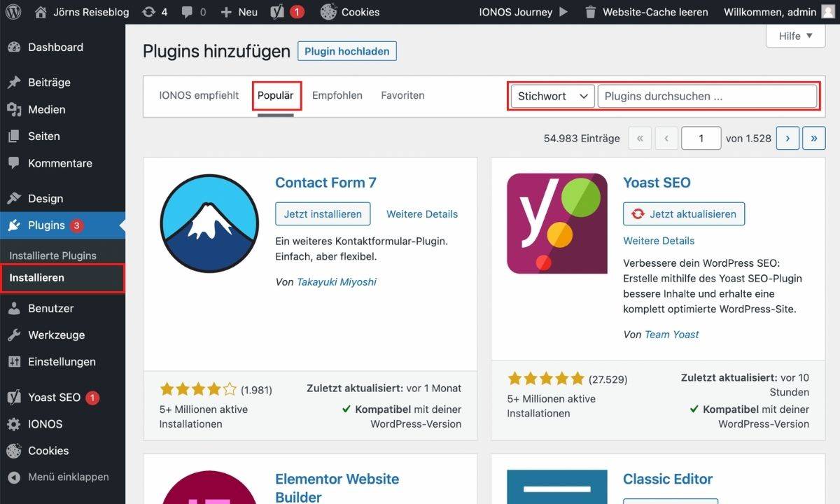Screen dimensions: 840x504
Task: Click the Design paintbrush icon
Action: (x=14, y=199)
